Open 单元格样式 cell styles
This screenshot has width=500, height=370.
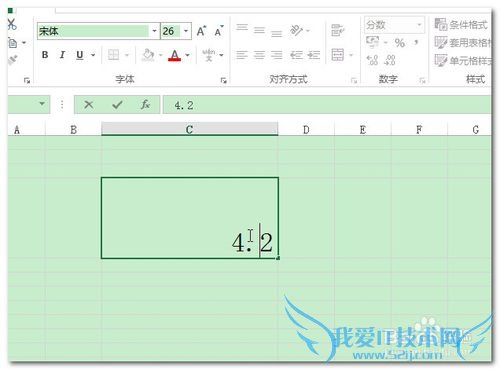[463, 61]
